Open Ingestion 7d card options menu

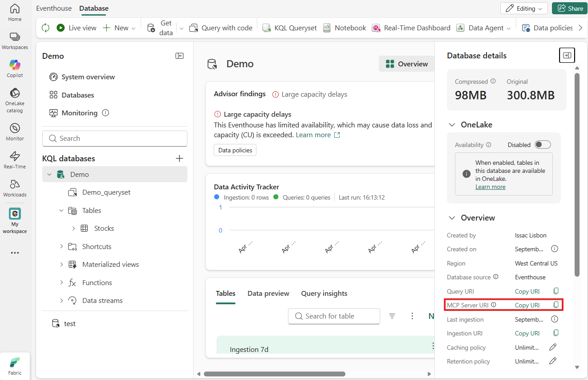432,346
